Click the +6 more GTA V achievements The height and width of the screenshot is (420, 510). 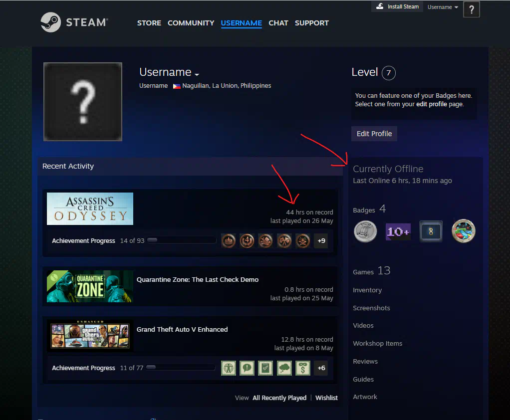click(x=321, y=368)
